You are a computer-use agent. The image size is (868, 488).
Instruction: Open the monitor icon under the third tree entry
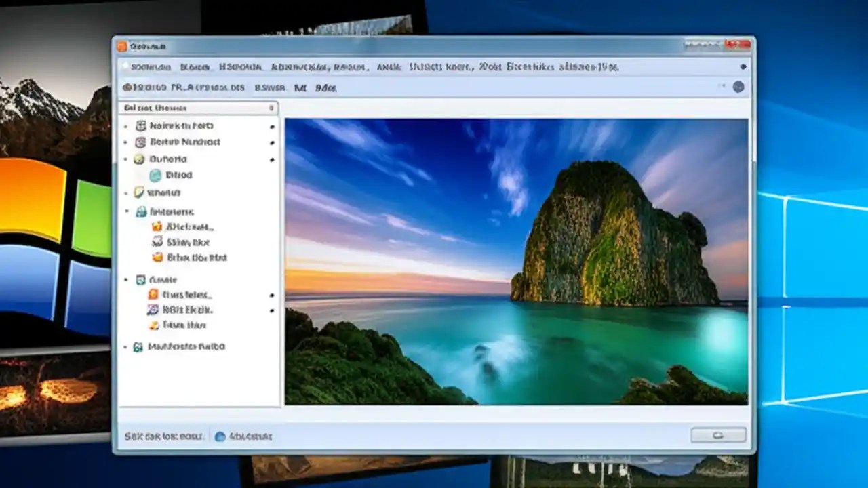[x=157, y=175]
